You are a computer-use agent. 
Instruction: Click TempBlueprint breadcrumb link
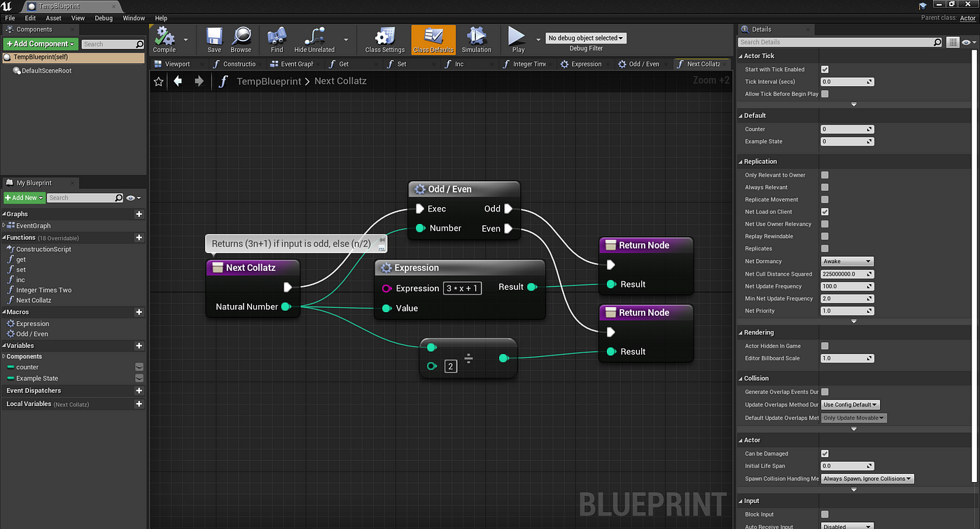coord(269,81)
